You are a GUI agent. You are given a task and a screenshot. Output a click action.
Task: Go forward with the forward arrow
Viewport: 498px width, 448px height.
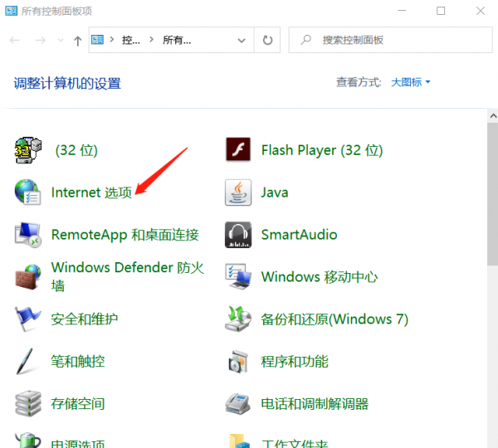[x=41, y=41]
